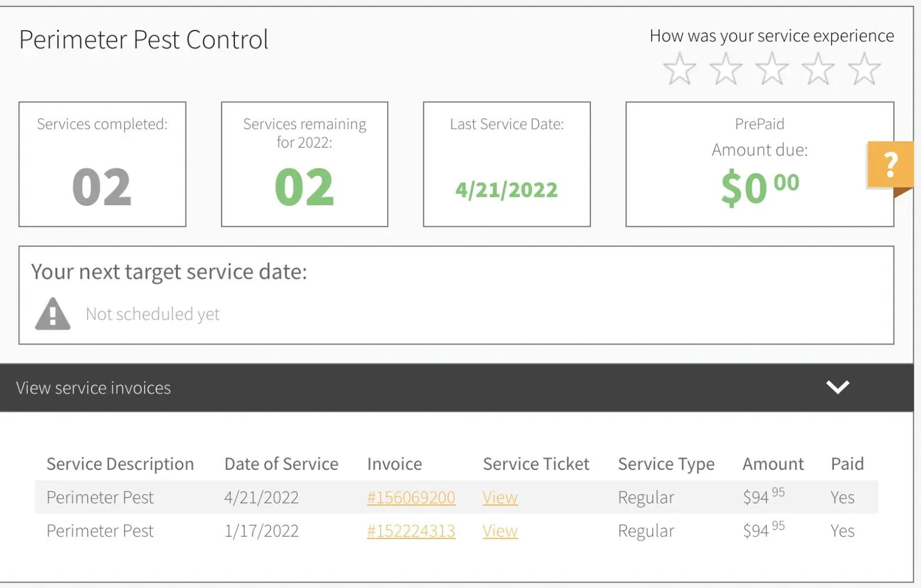
Task: Click the Date of Service column header
Action: [x=281, y=464]
